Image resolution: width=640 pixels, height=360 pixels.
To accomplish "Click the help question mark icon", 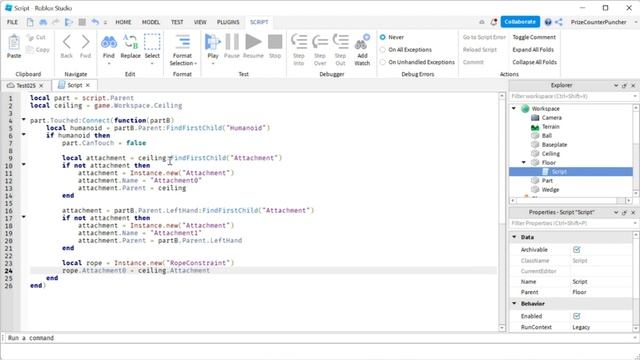I will click(x=548, y=22).
